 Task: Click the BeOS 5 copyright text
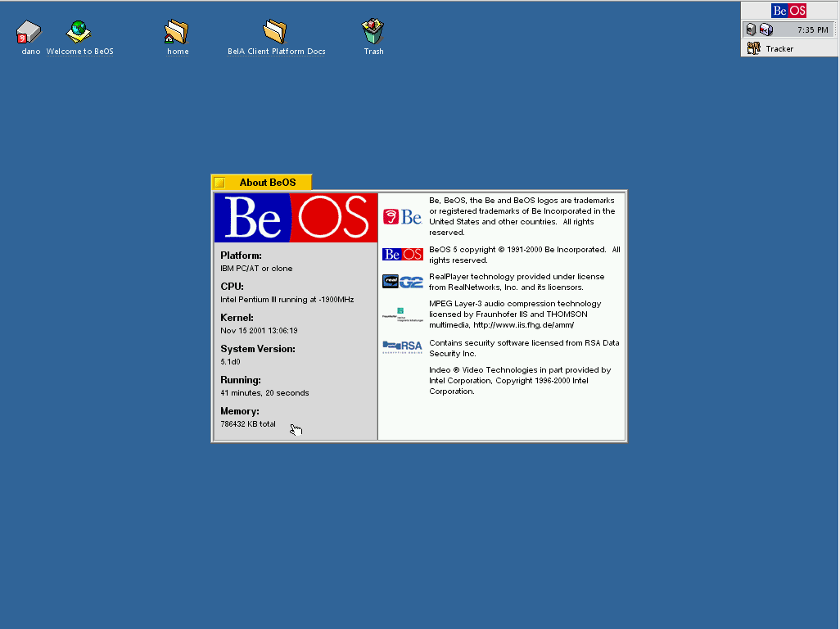(x=525, y=255)
